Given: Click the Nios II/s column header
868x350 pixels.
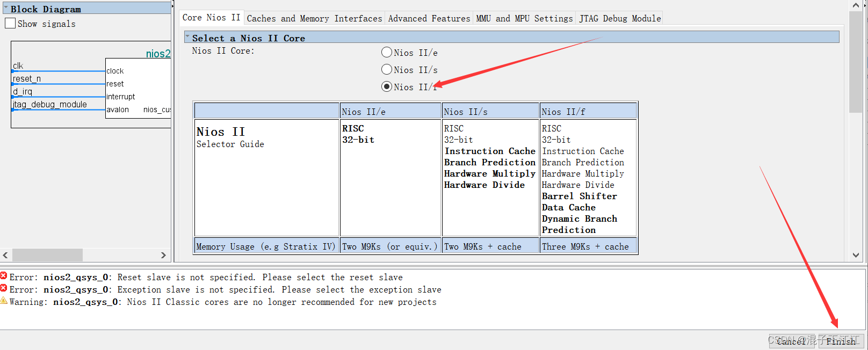Looking at the screenshot, I should click(490, 111).
